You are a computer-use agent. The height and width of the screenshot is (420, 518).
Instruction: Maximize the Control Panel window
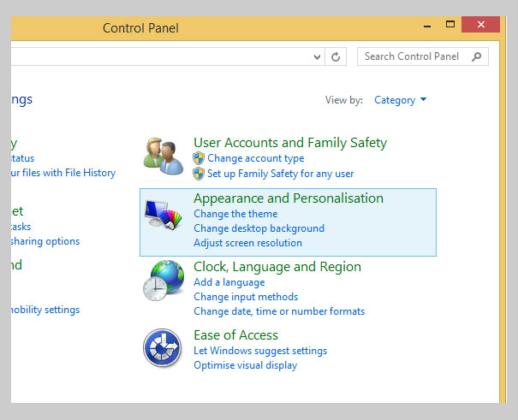tap(450, 25)
